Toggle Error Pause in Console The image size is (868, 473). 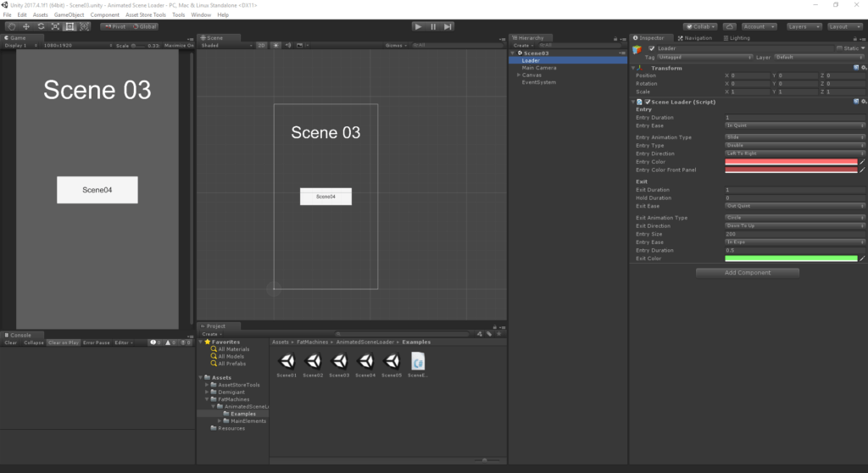click(x=97, y=342)
